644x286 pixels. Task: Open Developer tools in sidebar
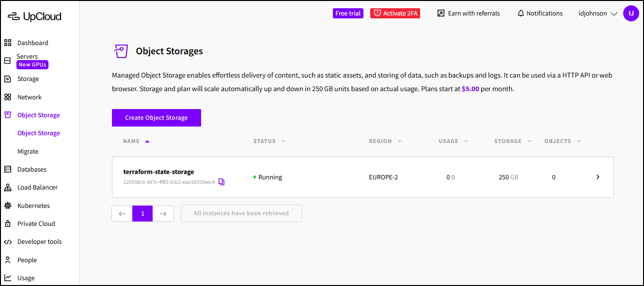39,241
